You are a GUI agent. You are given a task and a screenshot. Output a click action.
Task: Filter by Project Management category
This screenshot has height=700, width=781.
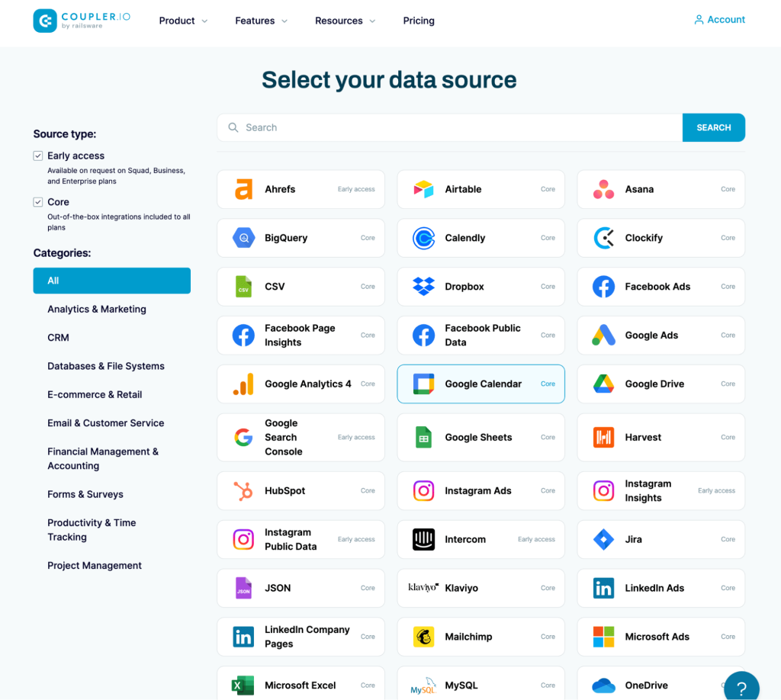pyautogui.click(x=95, y=566)
